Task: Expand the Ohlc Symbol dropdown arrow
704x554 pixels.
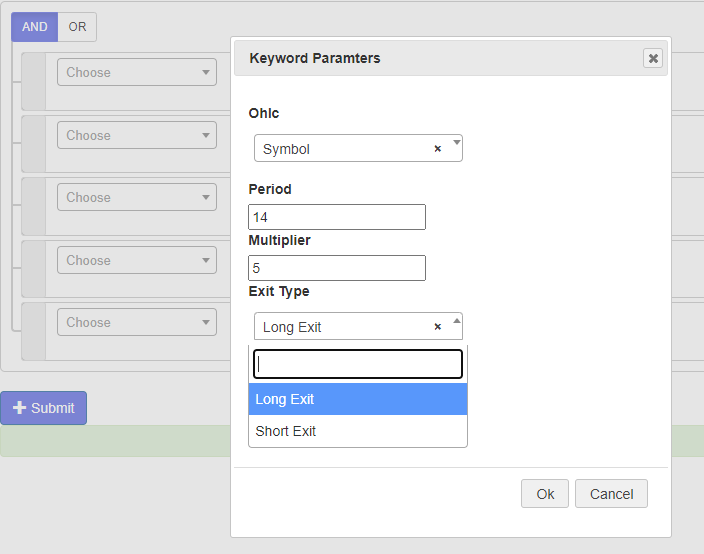Action: click(x=457, y=143)
